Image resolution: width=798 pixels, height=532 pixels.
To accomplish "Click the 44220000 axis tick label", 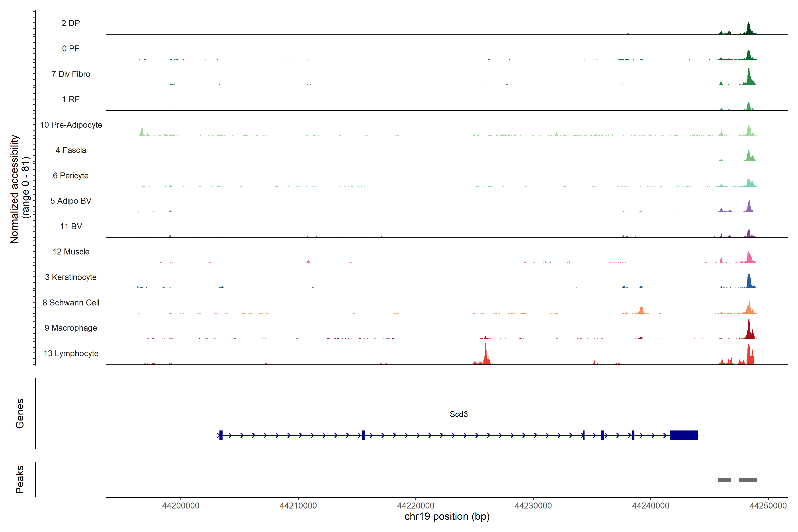I will [416, 506].
